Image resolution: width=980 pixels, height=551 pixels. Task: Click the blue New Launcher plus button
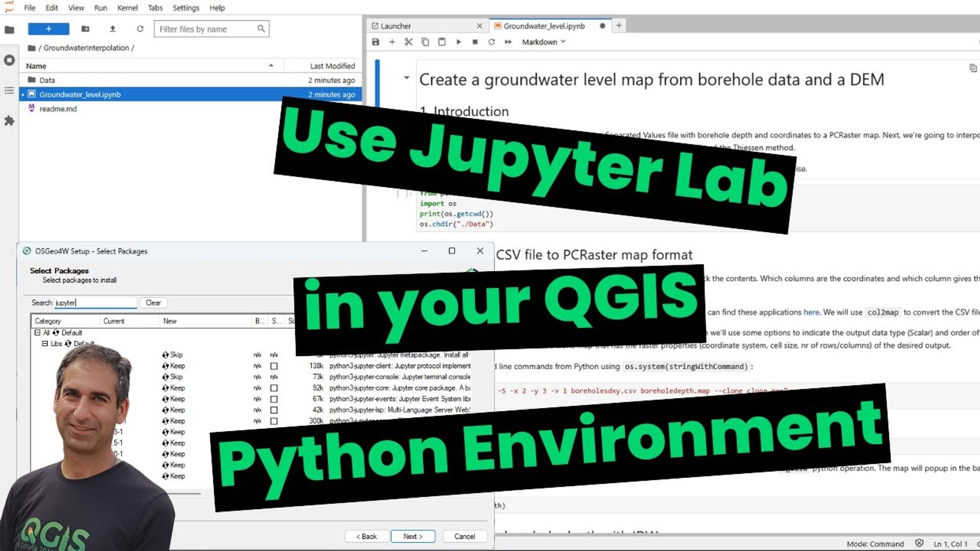click(x=48, y=29)
